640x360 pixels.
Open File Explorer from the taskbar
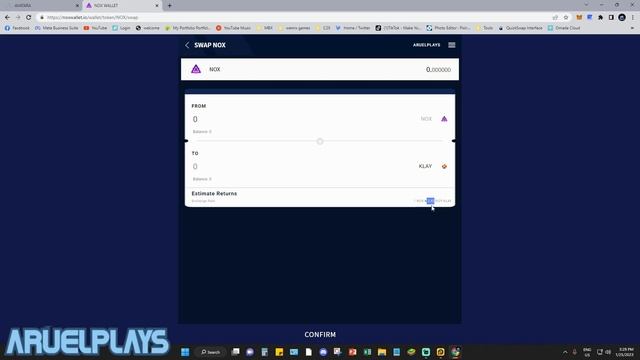click(382, 352)
